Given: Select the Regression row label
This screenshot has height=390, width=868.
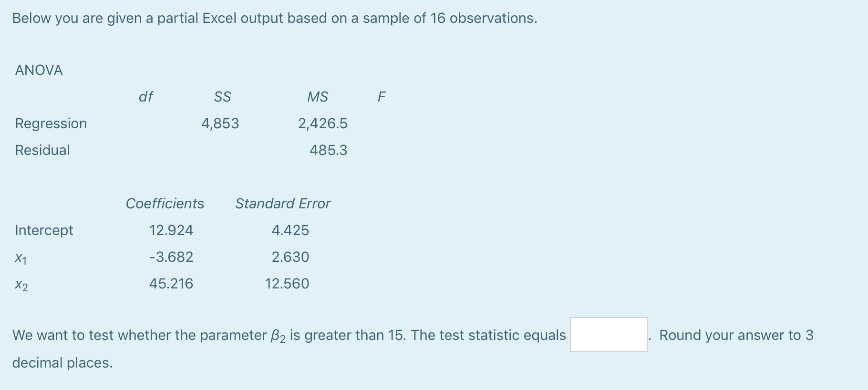Looking at the screenshot, I should (x=51, y=123).
